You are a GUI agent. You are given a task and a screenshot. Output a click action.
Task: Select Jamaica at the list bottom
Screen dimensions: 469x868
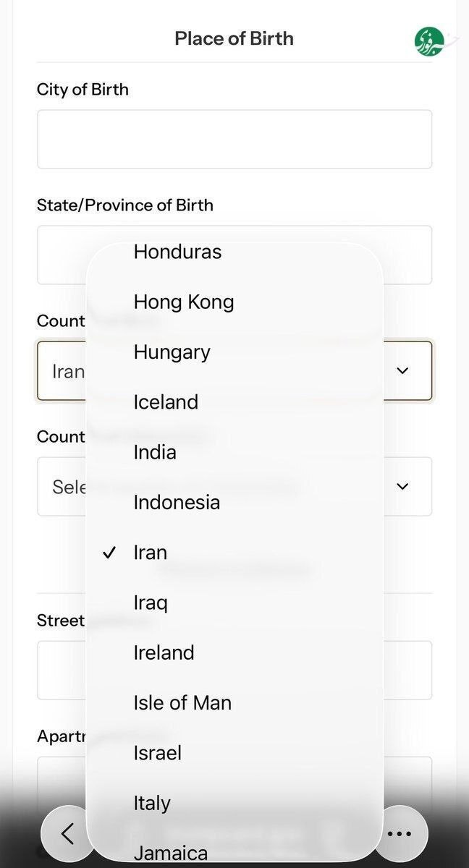pos(170,853)
